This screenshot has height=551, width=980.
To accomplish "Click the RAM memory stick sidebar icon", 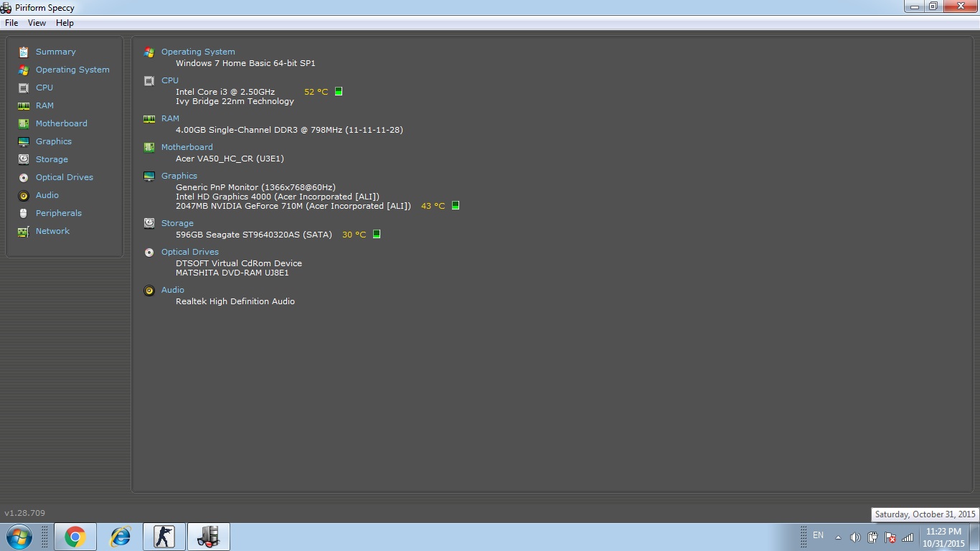I will (24, 105).
